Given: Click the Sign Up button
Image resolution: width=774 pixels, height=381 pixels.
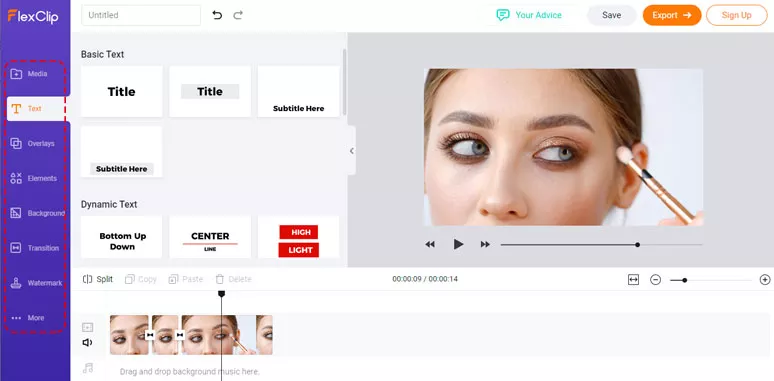Looking at the screenshot, I should [x=736, y=15].
